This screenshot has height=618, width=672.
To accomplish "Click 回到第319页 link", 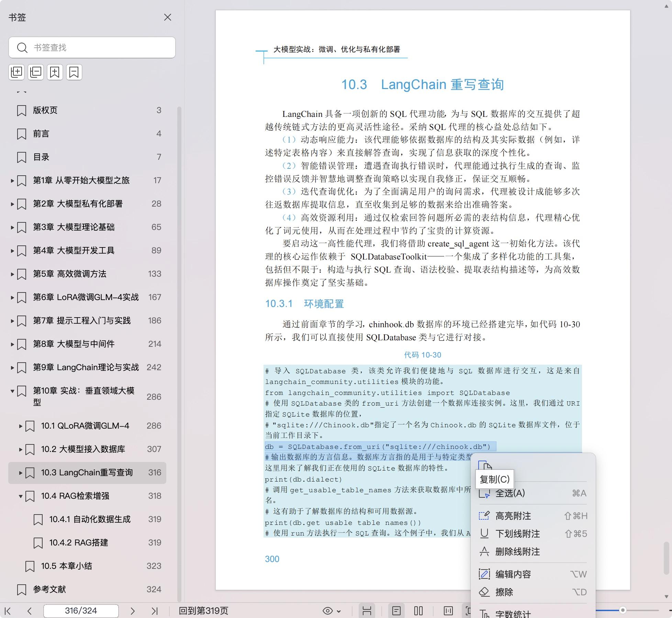I will click(203, 611).
